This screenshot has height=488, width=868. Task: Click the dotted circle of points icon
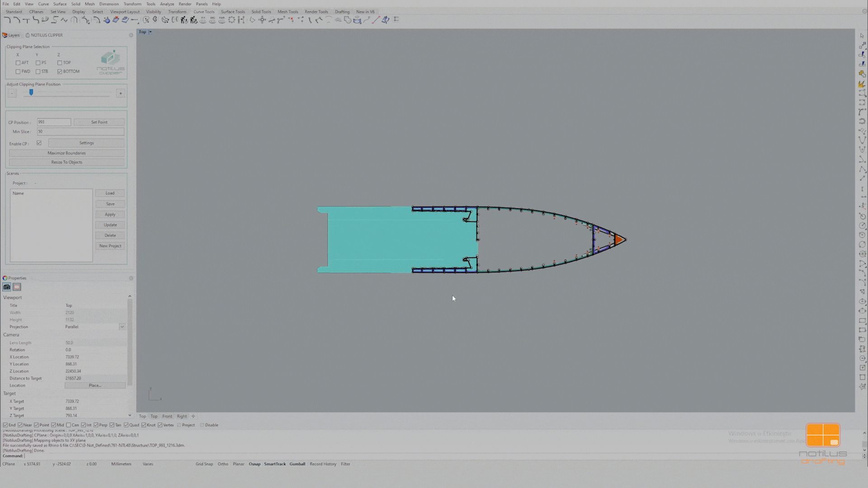coord(231,20)
